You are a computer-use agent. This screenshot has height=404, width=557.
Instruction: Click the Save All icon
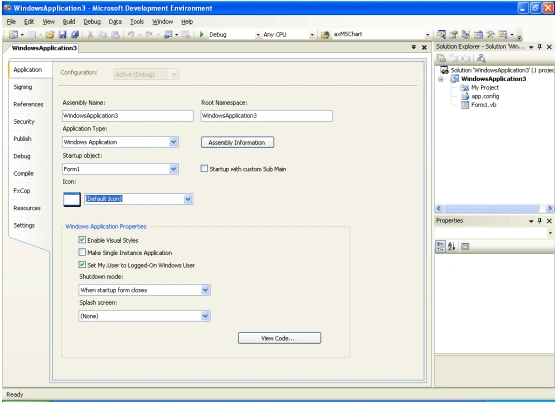[x=75, y=34]
